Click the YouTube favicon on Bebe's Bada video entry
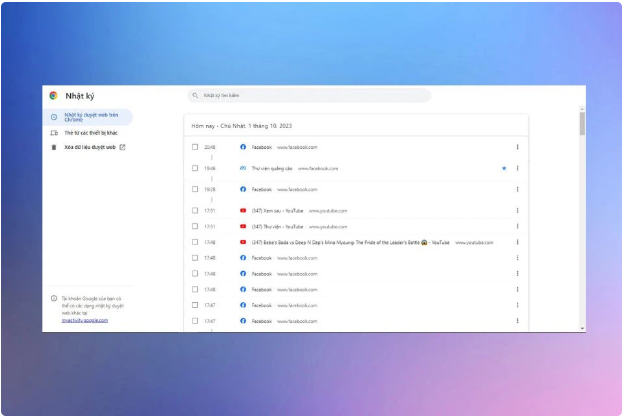 click(x=243, y=242)
